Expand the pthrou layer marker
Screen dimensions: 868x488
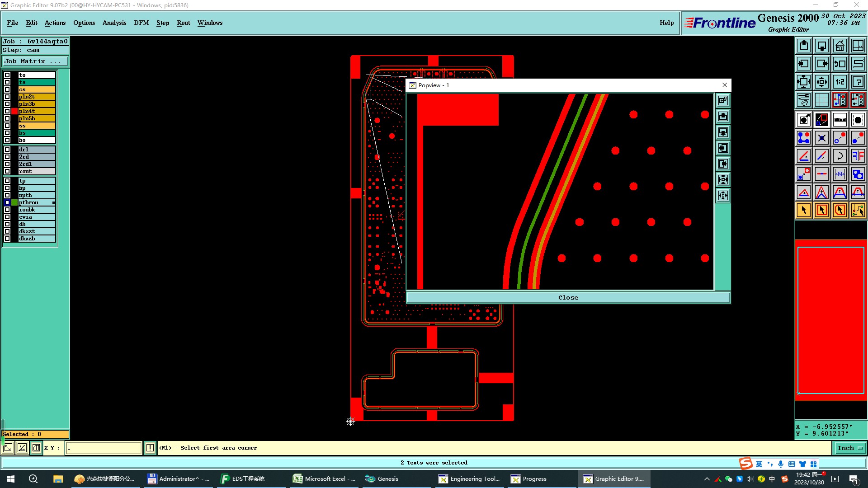pyautogui.click(x=53, y=202)
